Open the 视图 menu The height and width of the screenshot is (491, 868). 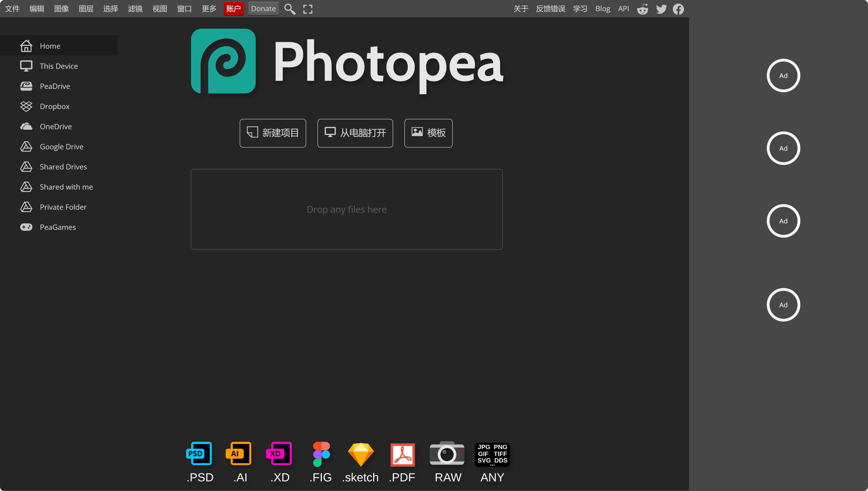(160, 9)
